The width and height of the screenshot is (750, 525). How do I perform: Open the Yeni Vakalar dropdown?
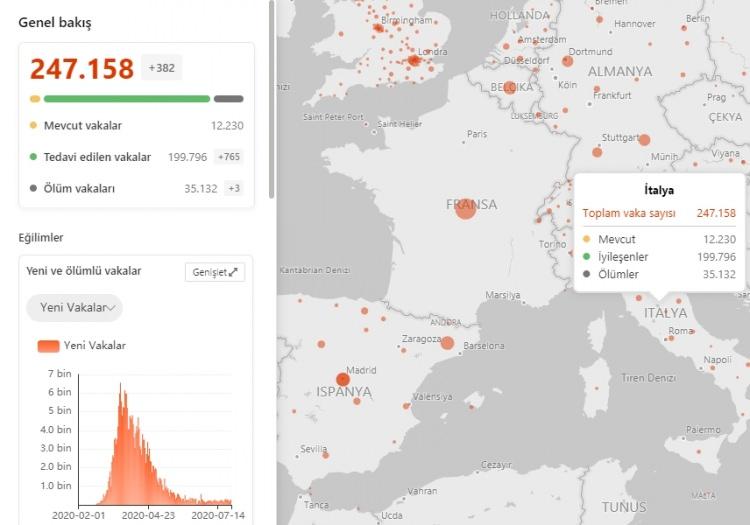point(74,307)
